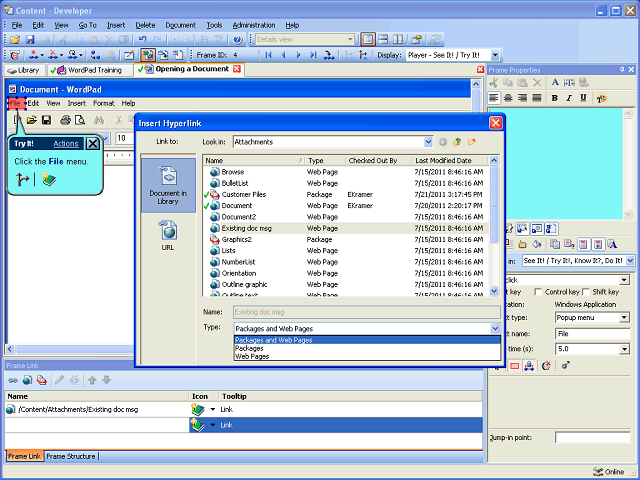This screenshot has width=640, height=480.
Task: Go to the previous frame arrow
Action: pyautogui.click(x=283, y=55)
